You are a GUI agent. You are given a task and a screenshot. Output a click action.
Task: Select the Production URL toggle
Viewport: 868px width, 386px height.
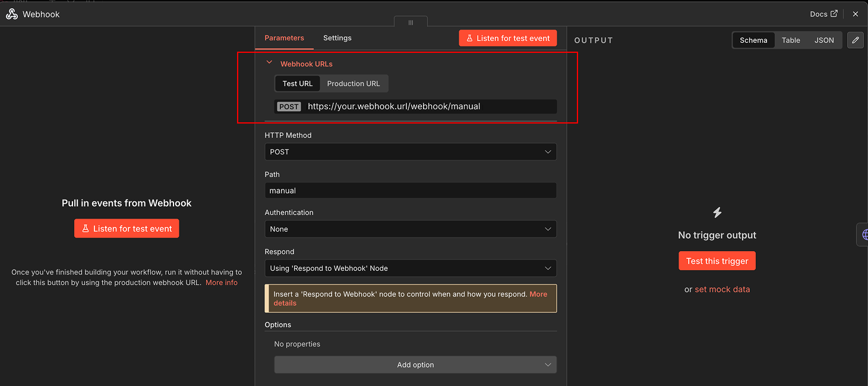[353, 84]
